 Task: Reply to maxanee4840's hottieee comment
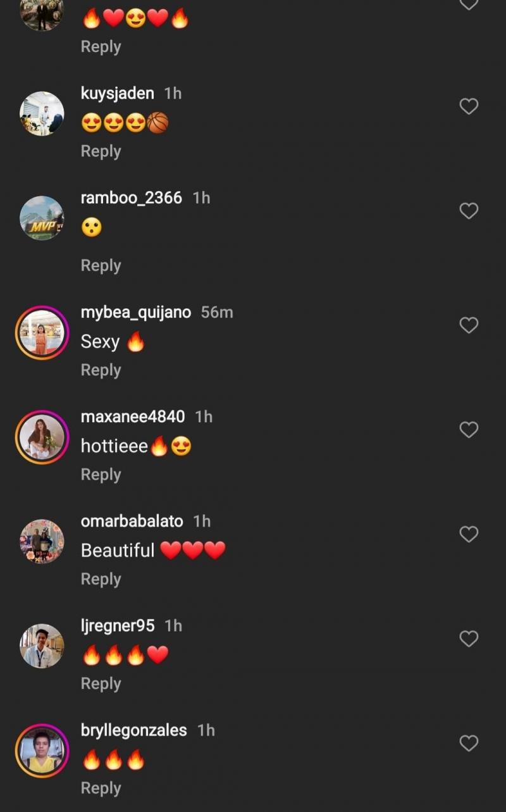click(101, 474)
